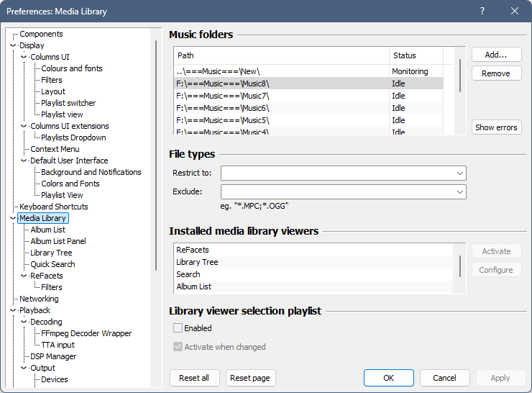532x393 pixels.
Task: Click inside the Exclude text field
Action: tap(336, 191)
